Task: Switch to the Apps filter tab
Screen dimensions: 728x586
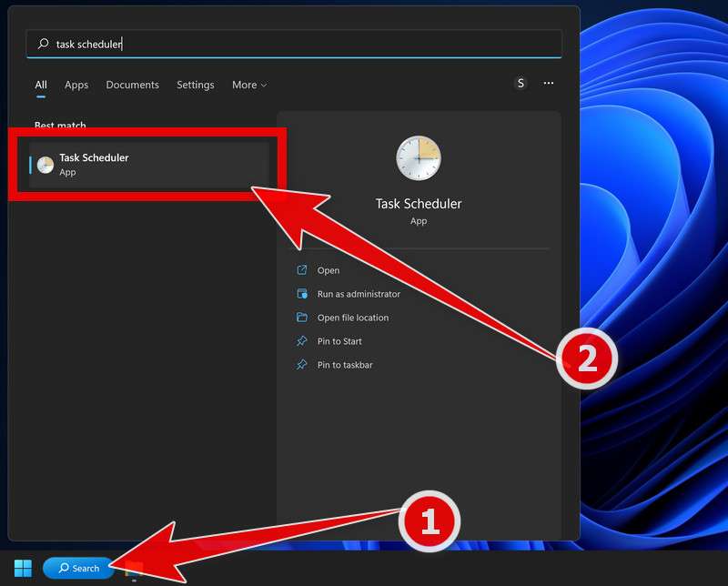Action: point(76,85)
